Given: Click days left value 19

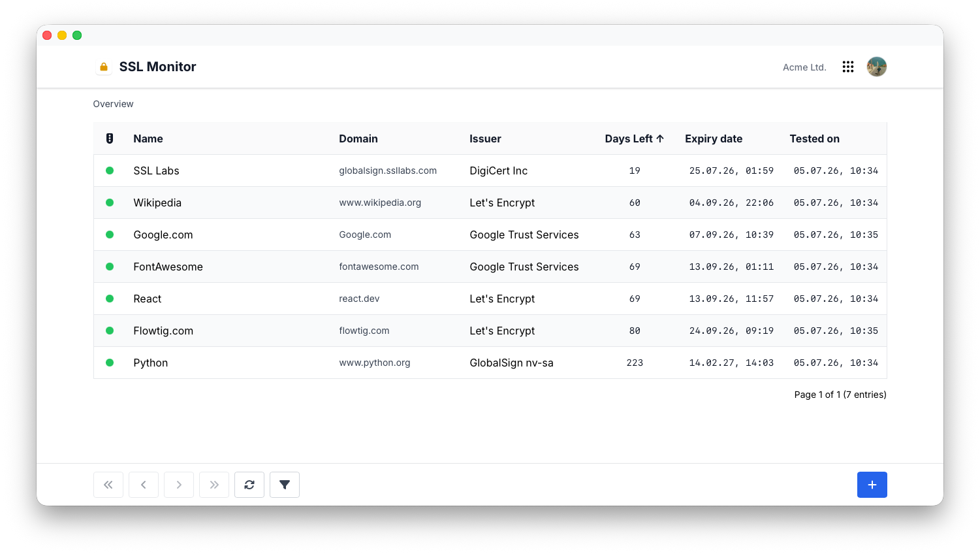Looking at the screenshot, I should click(x=635, y=171).
